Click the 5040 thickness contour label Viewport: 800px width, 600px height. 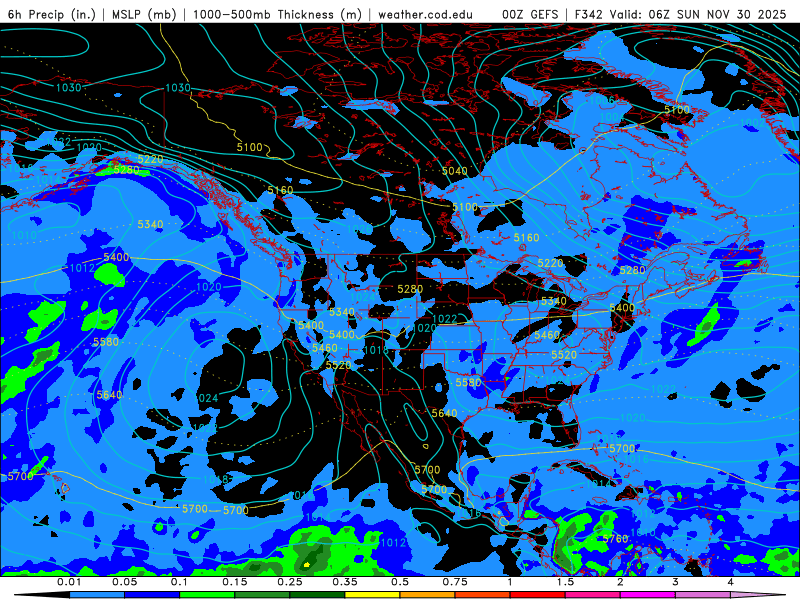[x=455, y=171]
